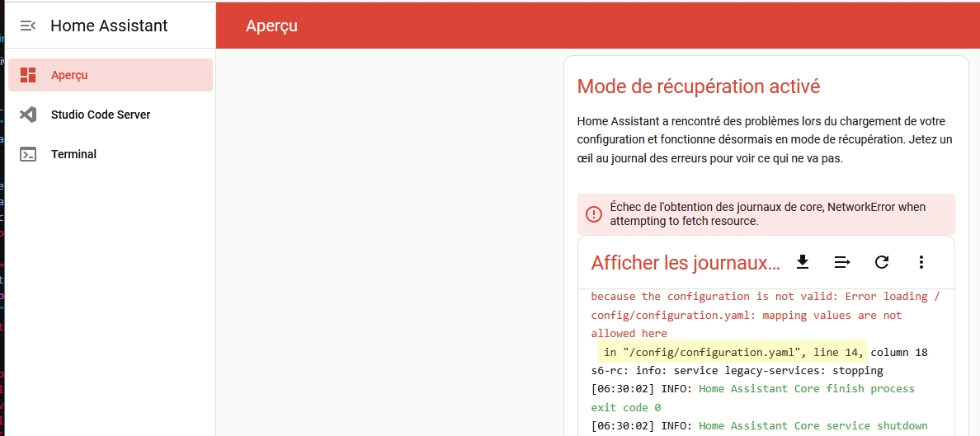Image resolution: width=980 pixels, height=436 pixels.
Task: Open the Terminal sidebar label
Action: pos(73,154)
